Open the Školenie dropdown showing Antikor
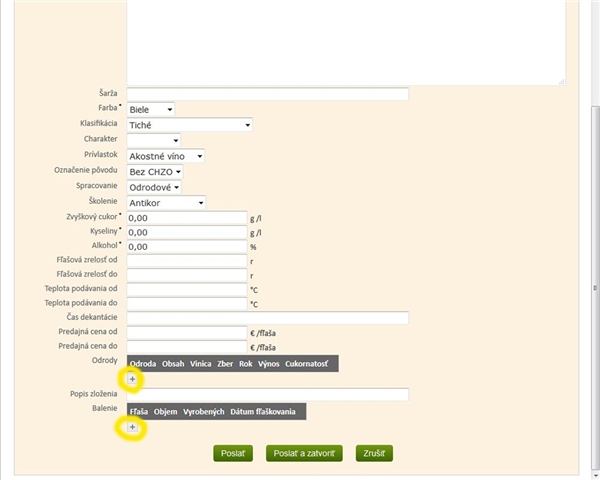The height and width of the screenshot is (480, 600). (166, 203)
